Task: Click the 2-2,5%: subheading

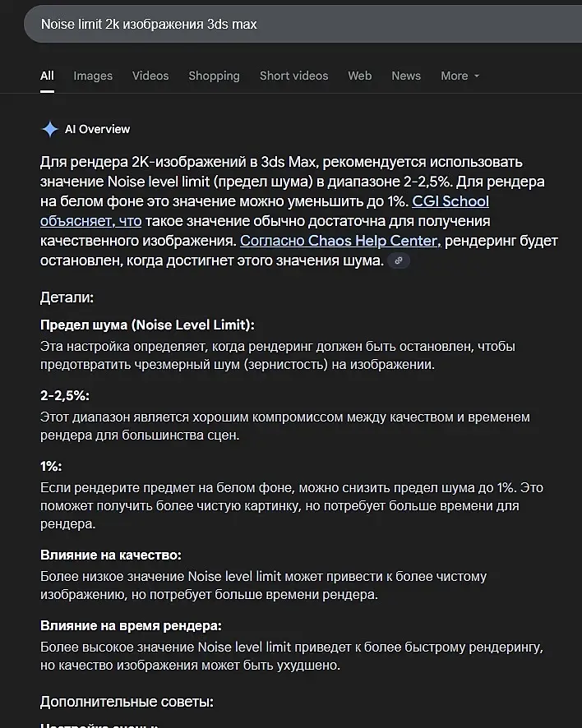Action: click(x=65, y=395)
